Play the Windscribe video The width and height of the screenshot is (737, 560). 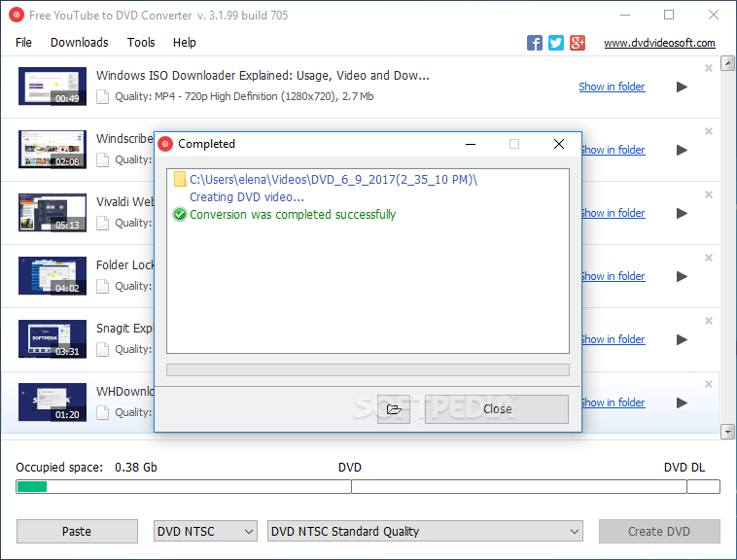coord(682,151)
